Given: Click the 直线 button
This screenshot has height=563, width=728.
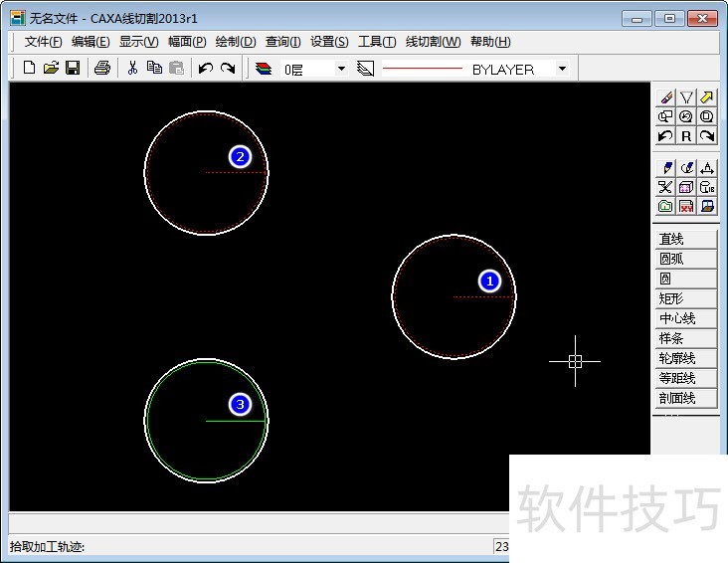Looking at the screenshot, I should tap(684, 239).
